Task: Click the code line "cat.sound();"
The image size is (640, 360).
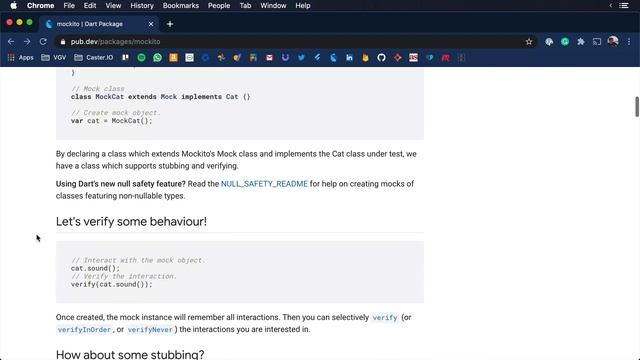Action: pos(95,268)
